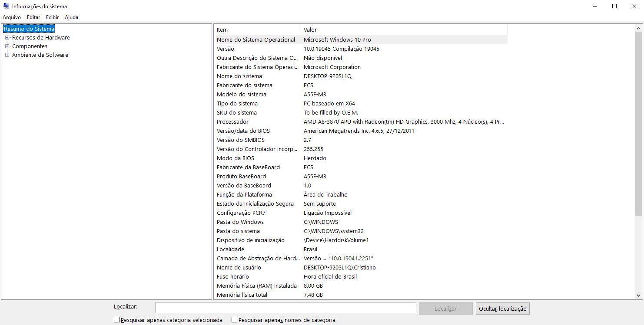Select Fuso horário row
644x325 pixels.
click(361, 276)
